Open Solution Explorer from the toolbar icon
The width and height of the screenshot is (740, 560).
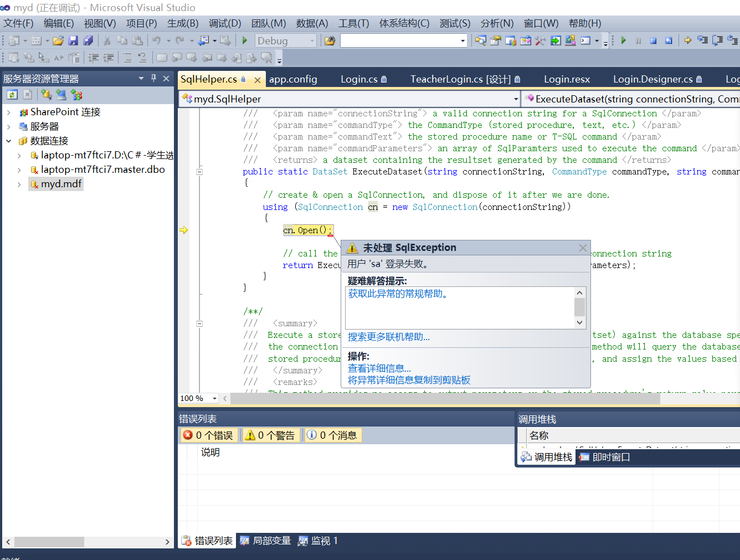[x=480, y=40]
